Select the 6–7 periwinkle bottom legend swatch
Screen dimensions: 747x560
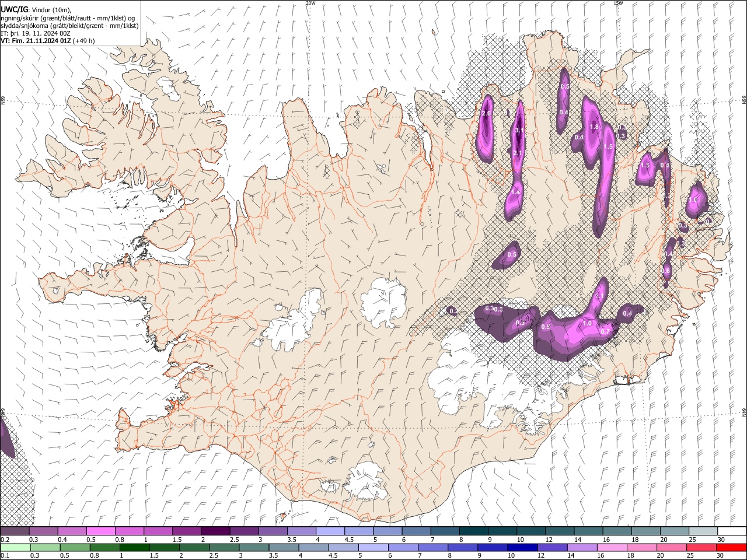(403, 547)
